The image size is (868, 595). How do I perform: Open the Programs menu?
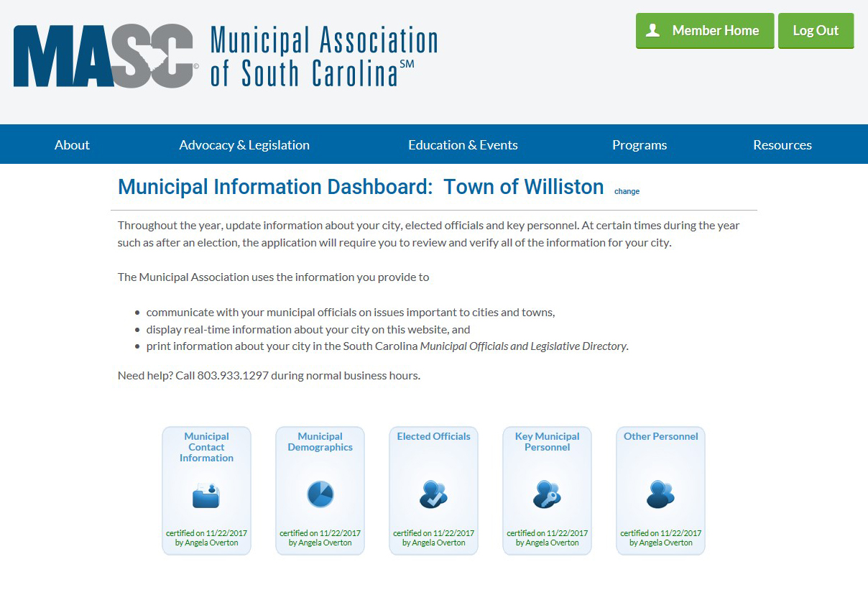pos(640,144)
